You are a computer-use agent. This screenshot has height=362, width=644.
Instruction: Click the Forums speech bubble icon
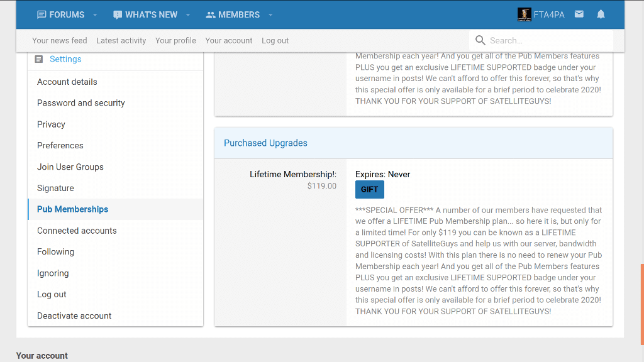point(42,14)
